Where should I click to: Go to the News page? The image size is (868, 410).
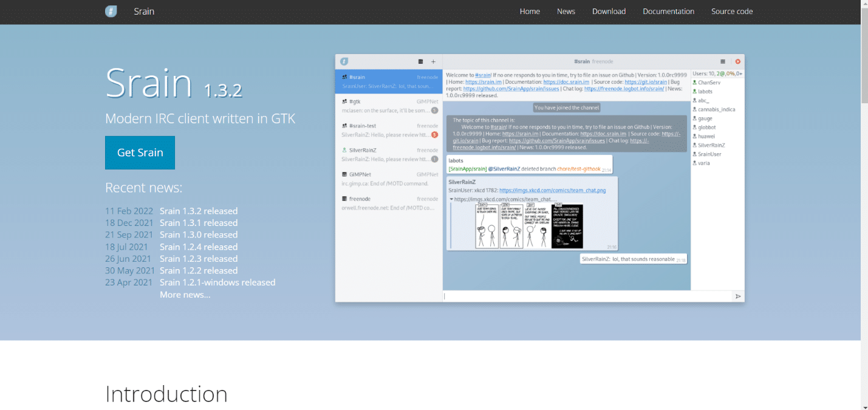[x=566, y=11]
